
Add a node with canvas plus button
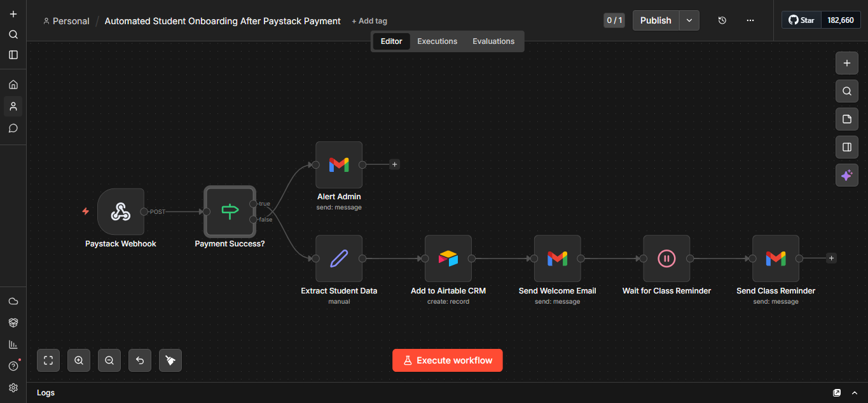coord(846,63)
